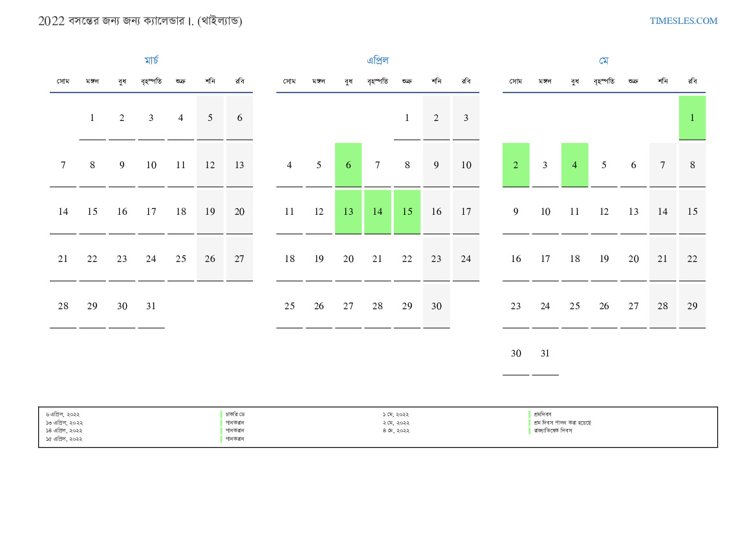The width and height of the screenshot is (756, 535).
Task: Select April 14 highlighted holiday
Action: 378,212
